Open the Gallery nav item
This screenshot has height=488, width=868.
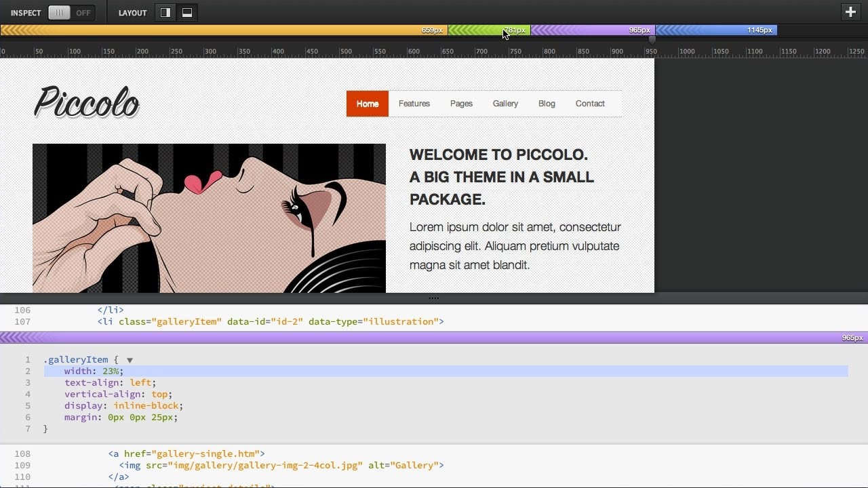(505, 104)
